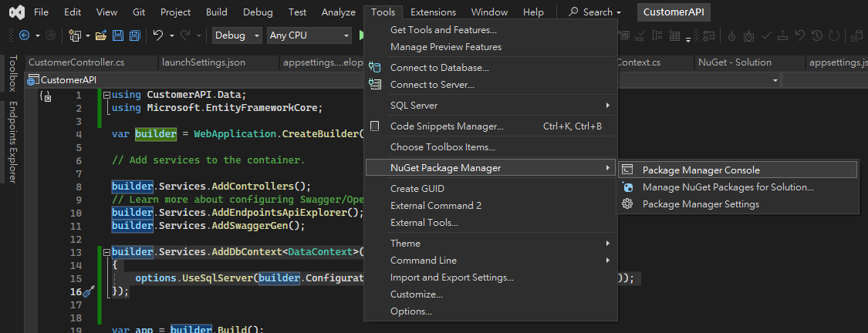Open the Debug configuration dropdown
Viewport: 868px width, 333px height.
[x=238, y=35]
